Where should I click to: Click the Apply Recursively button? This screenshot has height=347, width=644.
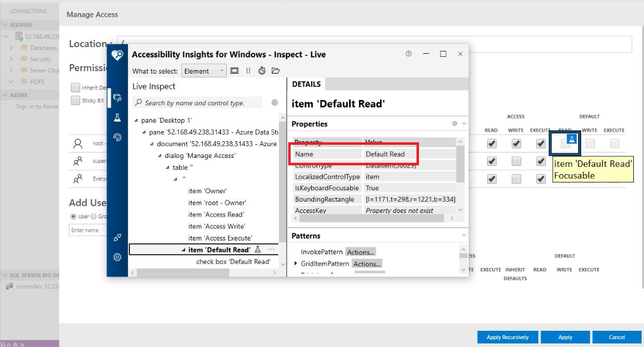(x=507, y=337)
